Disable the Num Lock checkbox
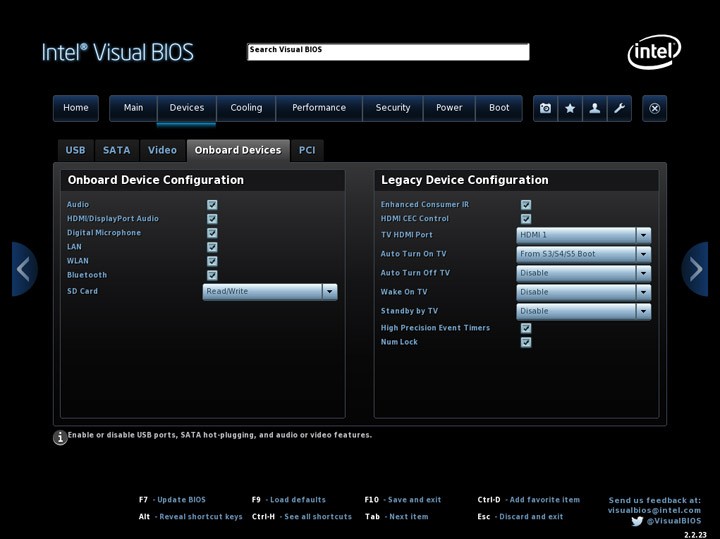 pyautogui.click(x=526, y=342)
